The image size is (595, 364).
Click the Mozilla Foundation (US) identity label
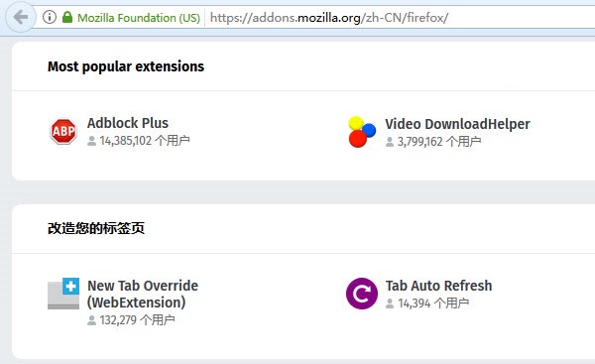coord(139,18)
